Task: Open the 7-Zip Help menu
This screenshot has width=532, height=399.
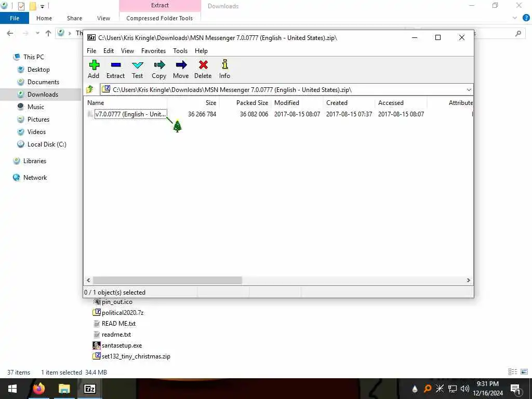Action: 201,51
